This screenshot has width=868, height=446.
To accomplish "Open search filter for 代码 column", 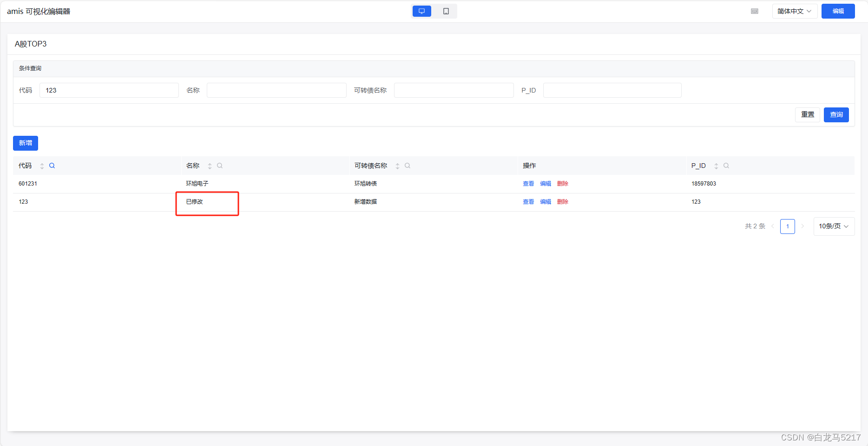I will tap(52, 166).
